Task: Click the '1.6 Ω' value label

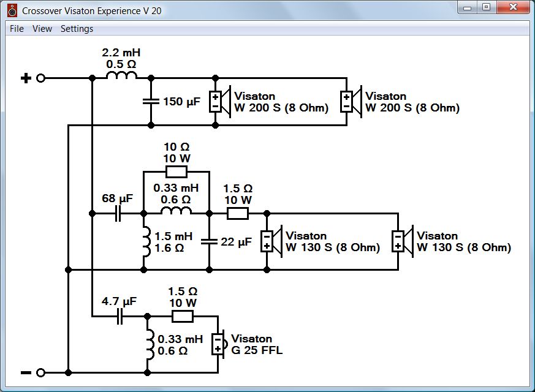Action: pos(169,248)
